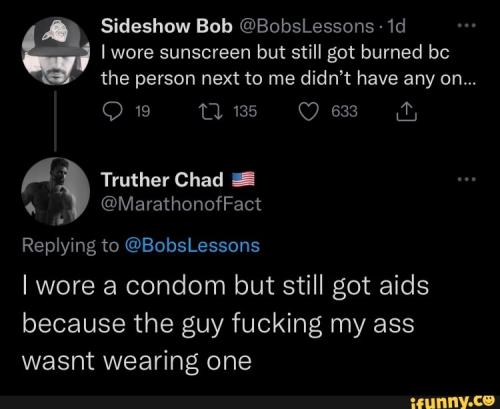Open the share icon on Sideshow Bob's tweet
This screenshot has height=409, width=500.
(x=407, y=112)
